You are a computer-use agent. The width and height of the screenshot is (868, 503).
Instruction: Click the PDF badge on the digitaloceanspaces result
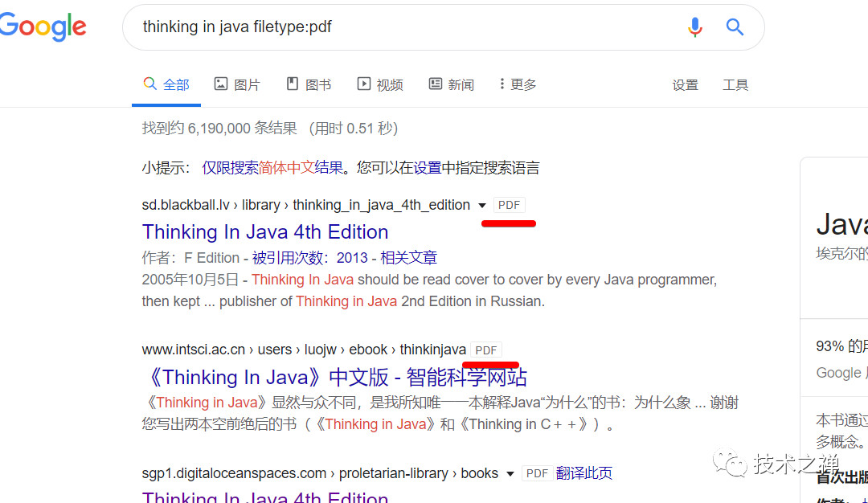(x=536, y=474)
